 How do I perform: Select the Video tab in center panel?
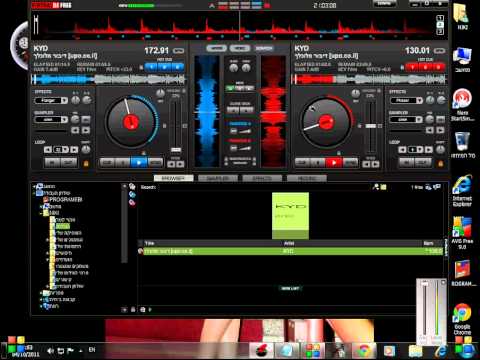coord(240,48)
